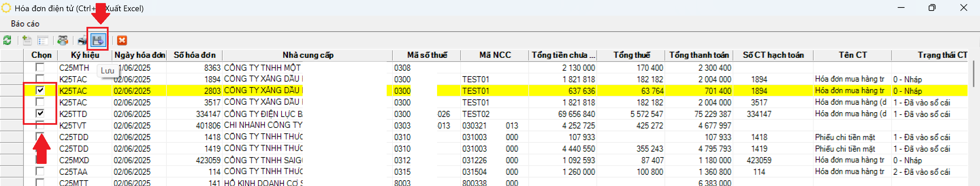Uncheck the checkbox for invoice 2803
980x186 pixels.
point(40,90)
